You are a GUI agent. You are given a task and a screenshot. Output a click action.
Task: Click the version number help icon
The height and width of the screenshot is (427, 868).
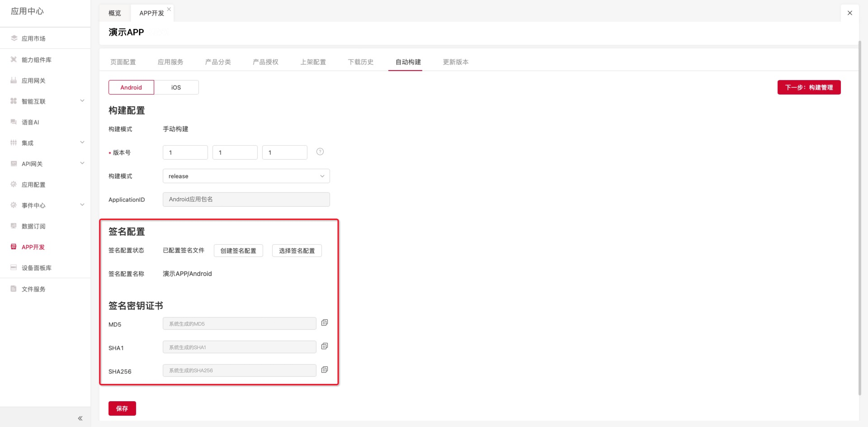coord(320,152)
